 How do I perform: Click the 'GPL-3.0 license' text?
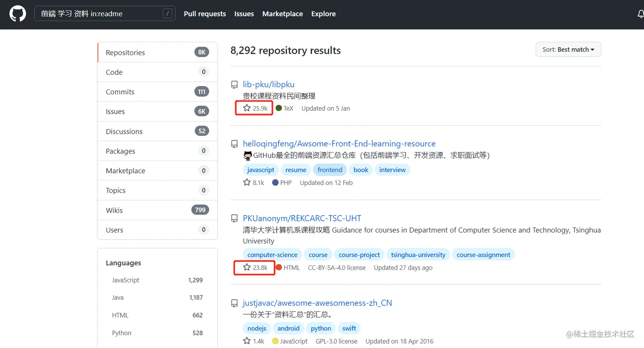pyautogui.click(x=336, y=341)
